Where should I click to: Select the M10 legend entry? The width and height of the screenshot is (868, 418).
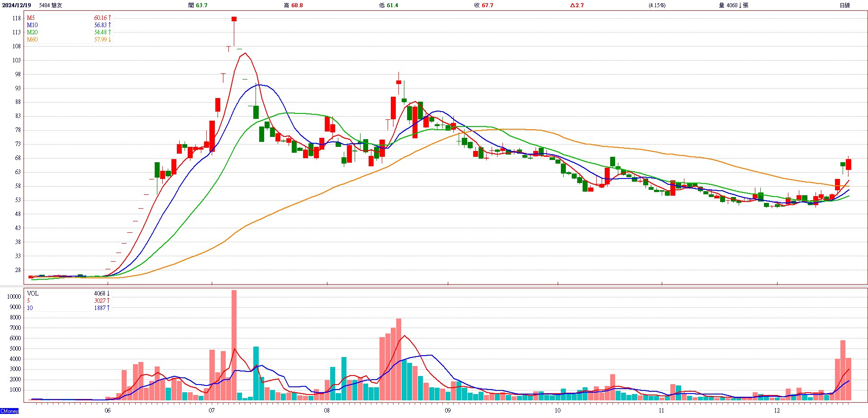pyautogui.click(x=32, y=25)
